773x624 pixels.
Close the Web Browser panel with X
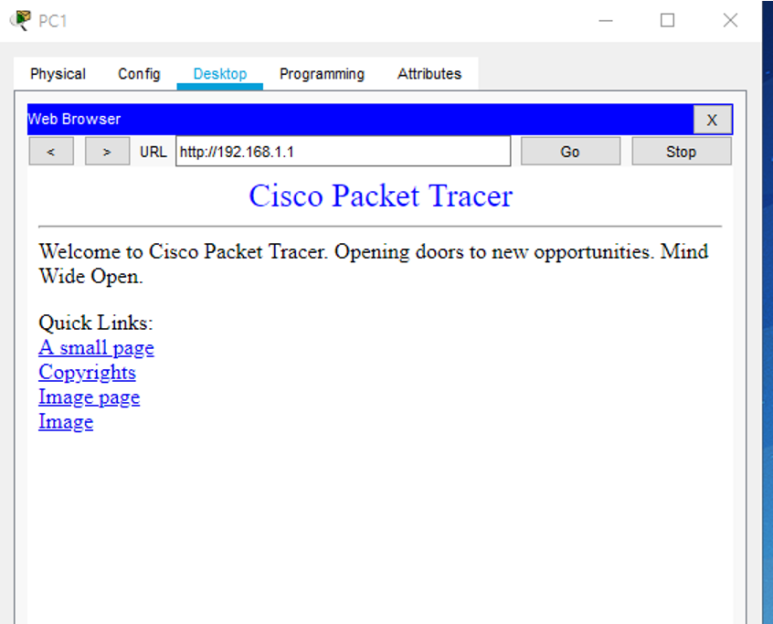[712, 120]
